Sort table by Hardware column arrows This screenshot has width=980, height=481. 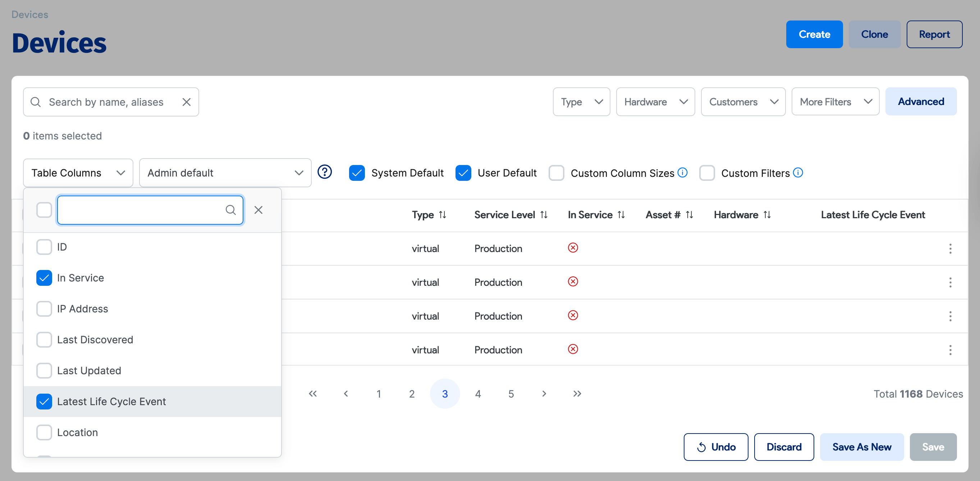(x=767, y=215)
